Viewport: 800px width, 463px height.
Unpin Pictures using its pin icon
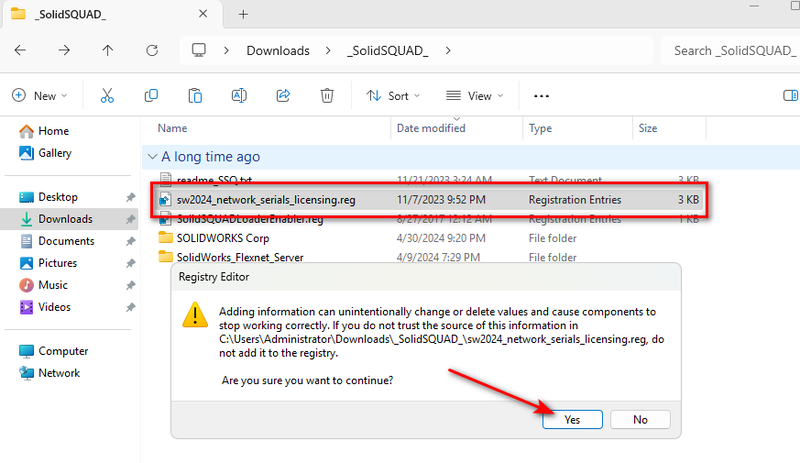click(x=131, y=263)
